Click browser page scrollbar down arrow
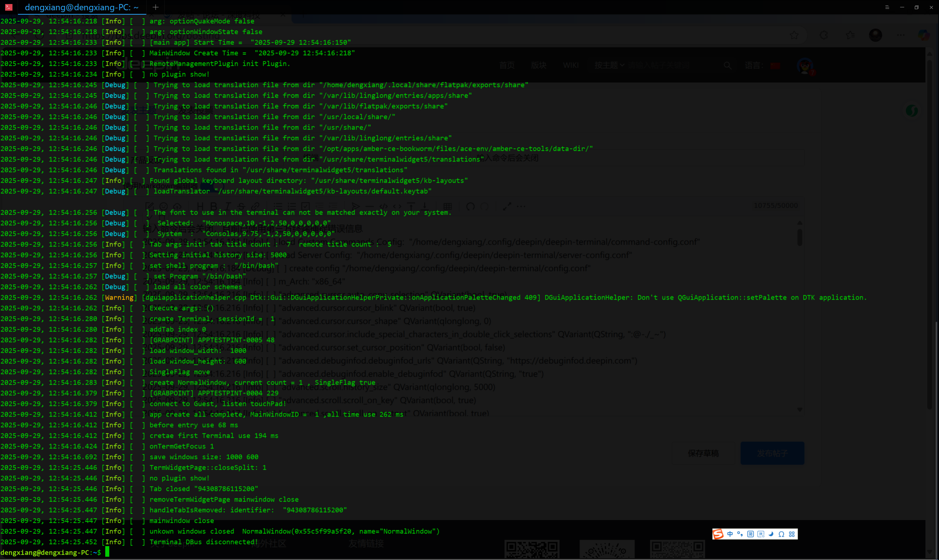 click(929, 552)
